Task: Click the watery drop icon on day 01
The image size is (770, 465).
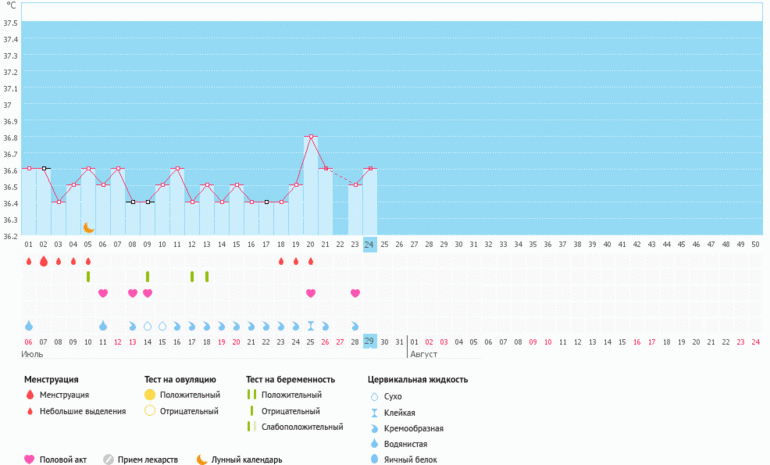Action: click(29, 326)
